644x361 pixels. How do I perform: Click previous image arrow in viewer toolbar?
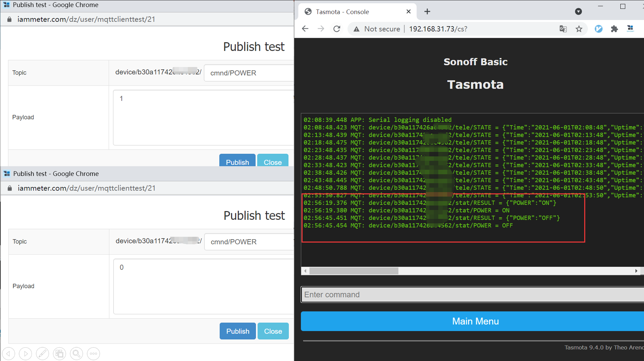(9, 354)
